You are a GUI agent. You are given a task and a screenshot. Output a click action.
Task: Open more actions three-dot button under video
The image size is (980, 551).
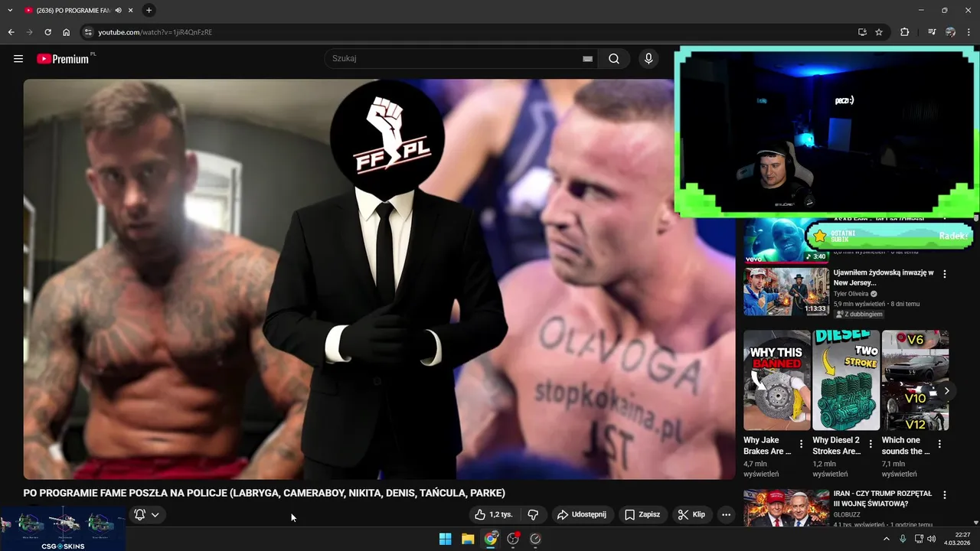pyautogui.click(x=727, y=515)
